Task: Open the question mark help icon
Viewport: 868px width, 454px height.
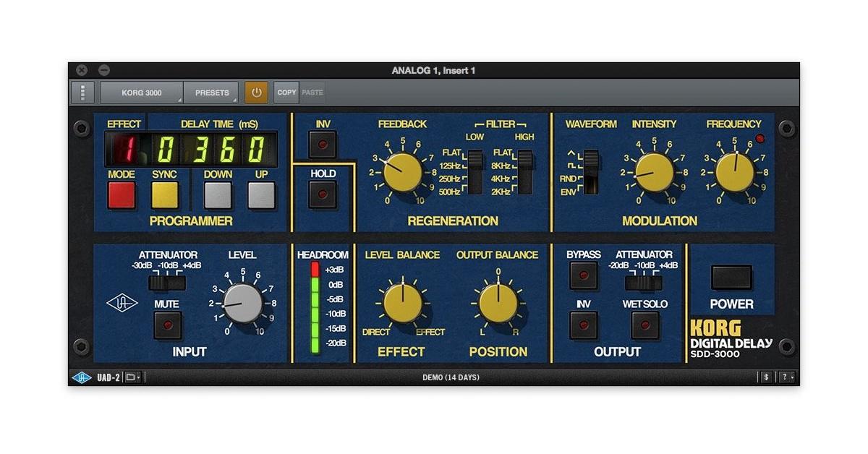Action: (x=783, y=377)
